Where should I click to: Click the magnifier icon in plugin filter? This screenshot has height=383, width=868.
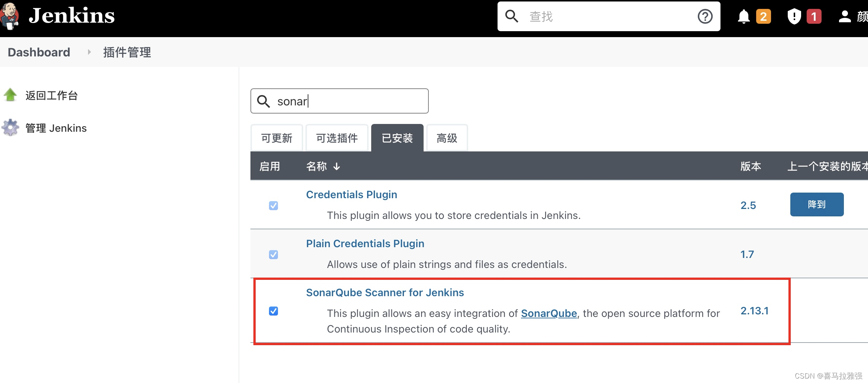[263, 101]
